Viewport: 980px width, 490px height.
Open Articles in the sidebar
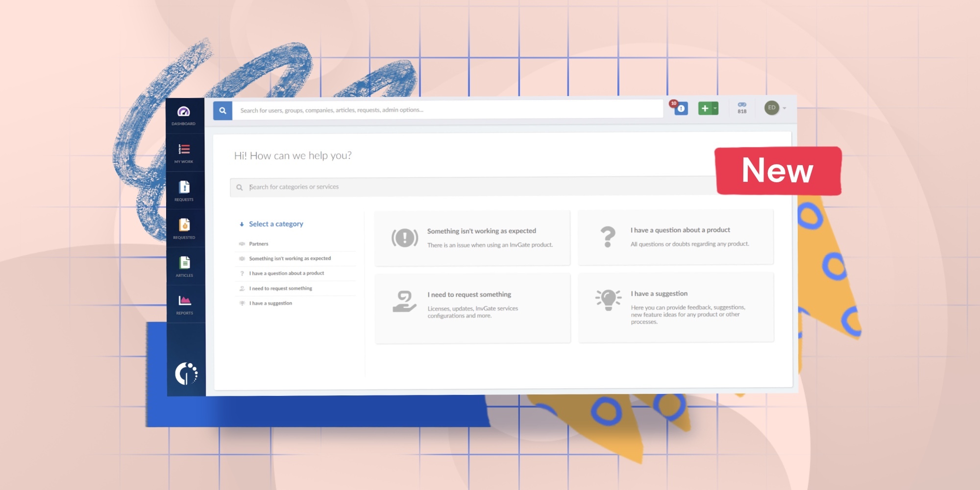[x=185, y=267]
